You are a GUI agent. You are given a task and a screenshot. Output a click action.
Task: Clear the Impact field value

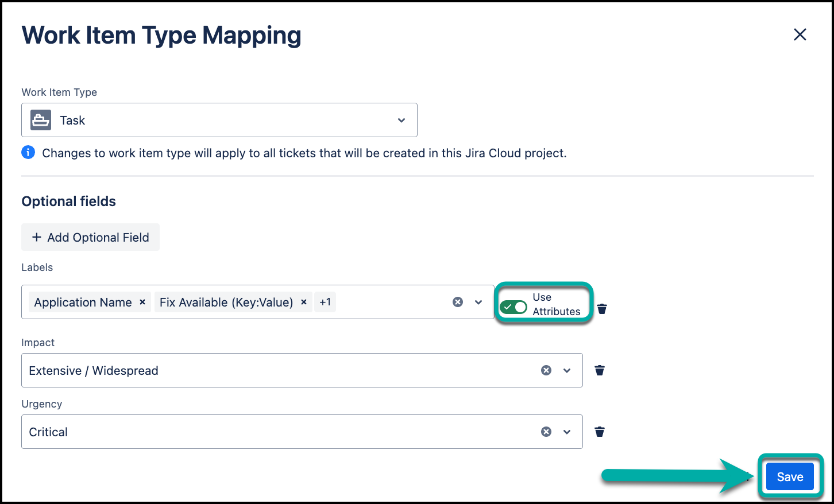click(546, 370)
